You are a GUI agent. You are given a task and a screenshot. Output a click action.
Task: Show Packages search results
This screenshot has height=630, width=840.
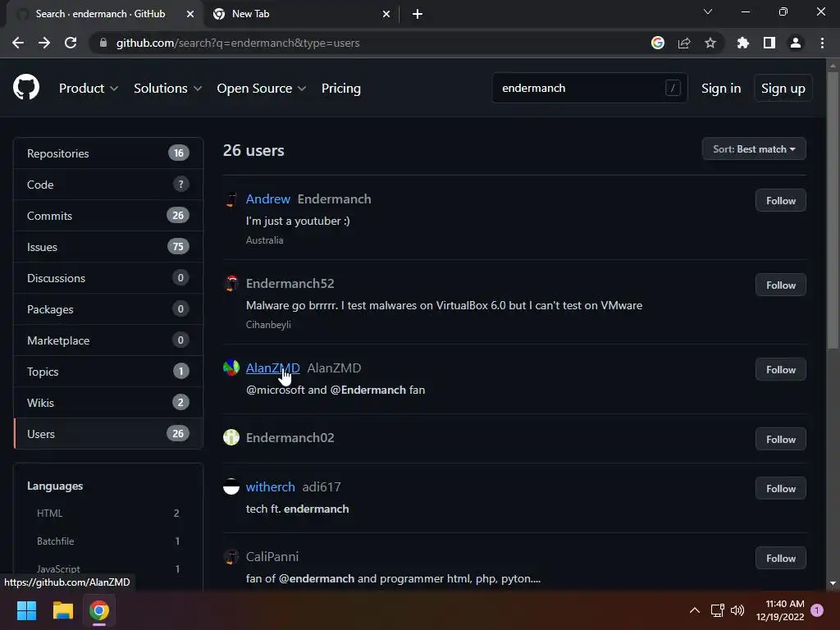click(x=108, y=309)
